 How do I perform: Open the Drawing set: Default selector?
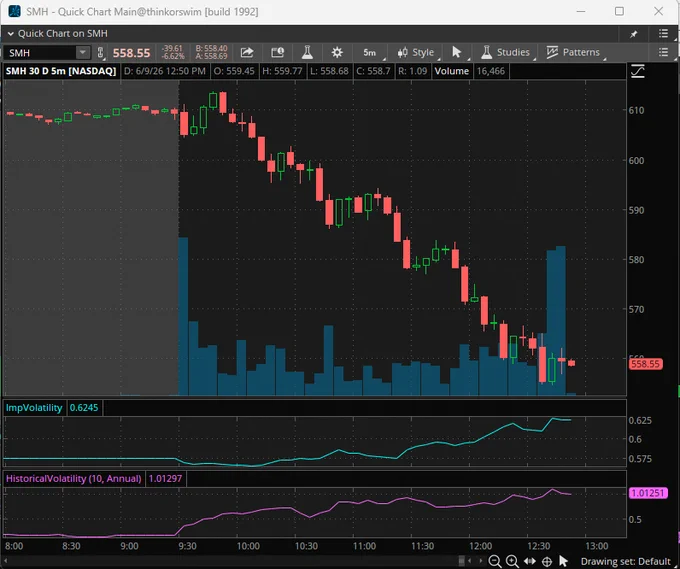(x=625, y=562)
